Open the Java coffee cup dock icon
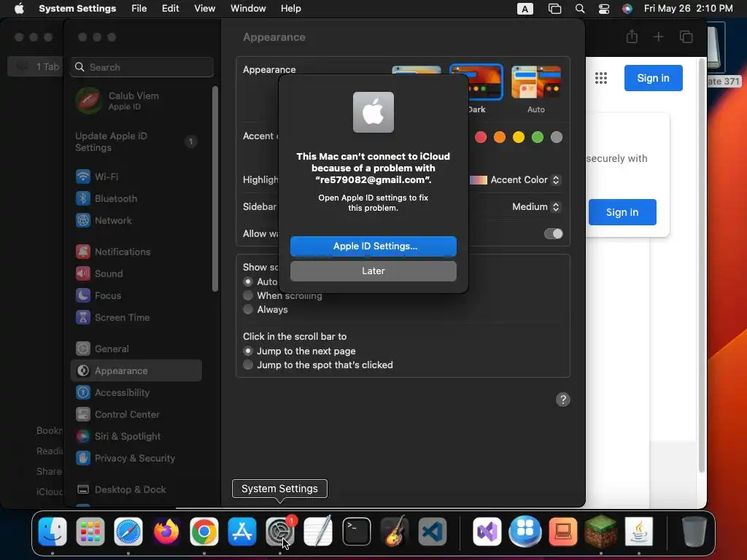747x560 pixels. (639, 532)
